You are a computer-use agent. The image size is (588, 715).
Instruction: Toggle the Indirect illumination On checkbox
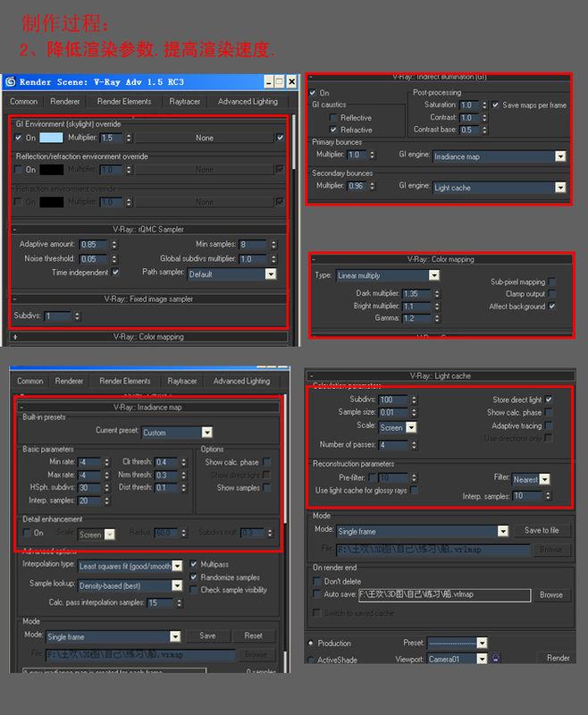tap(313, 93)
